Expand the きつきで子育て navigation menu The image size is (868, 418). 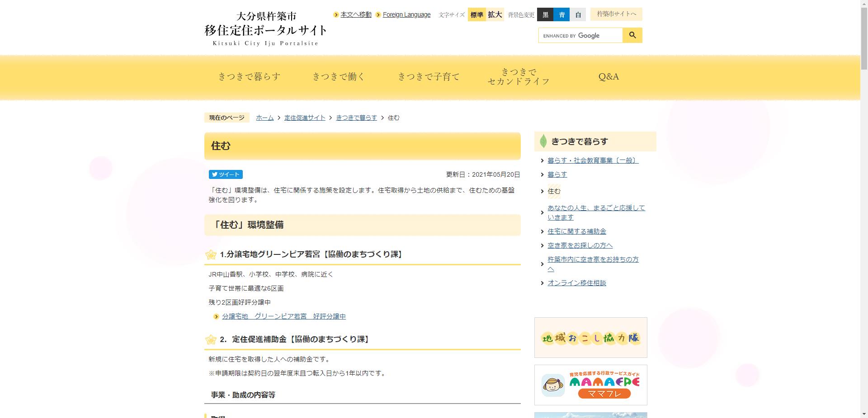[429, 76]
